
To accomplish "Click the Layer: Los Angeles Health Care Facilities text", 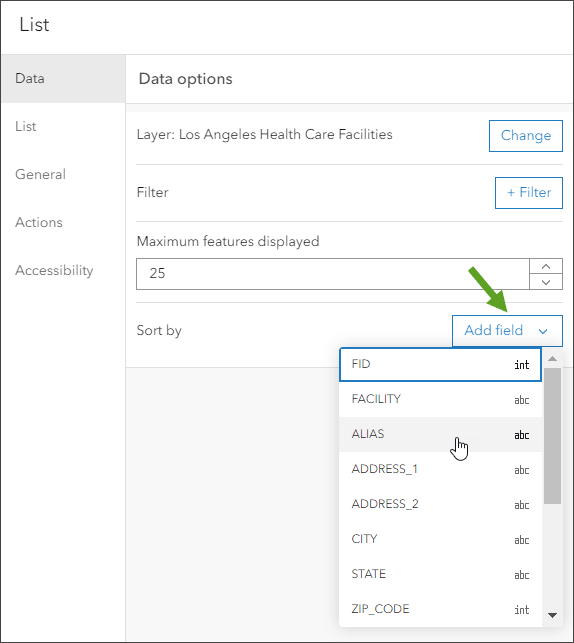I will [x=264, y=135].
